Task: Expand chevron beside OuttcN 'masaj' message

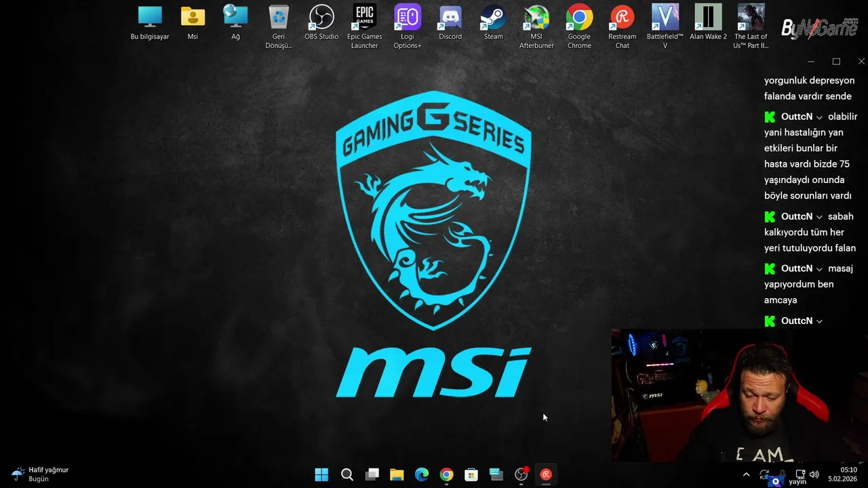Action: (819, 269)
